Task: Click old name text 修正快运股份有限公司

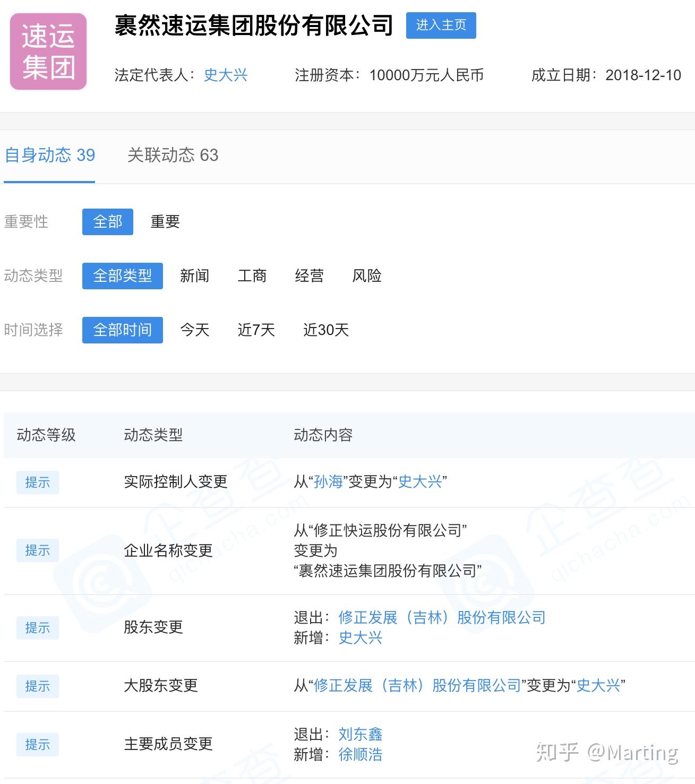Action: 387,531
